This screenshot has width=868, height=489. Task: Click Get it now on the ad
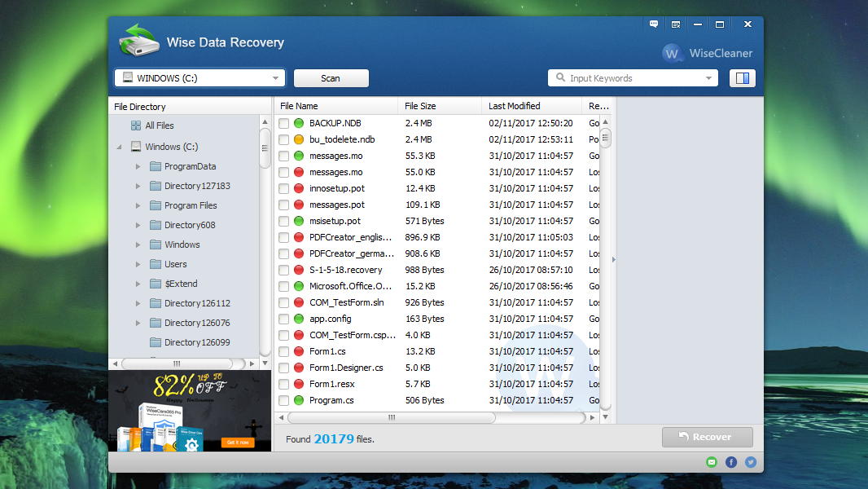[x=238, y=442]
